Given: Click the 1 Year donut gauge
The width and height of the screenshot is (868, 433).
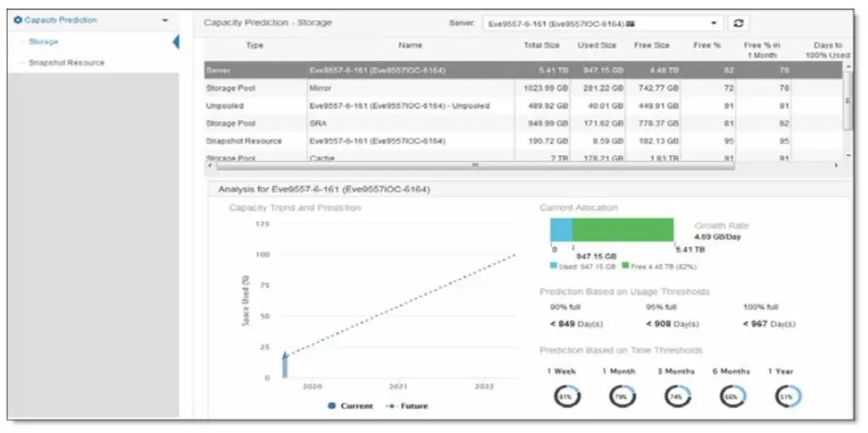Looking at the screenshot, I should [x=787, y=397].
